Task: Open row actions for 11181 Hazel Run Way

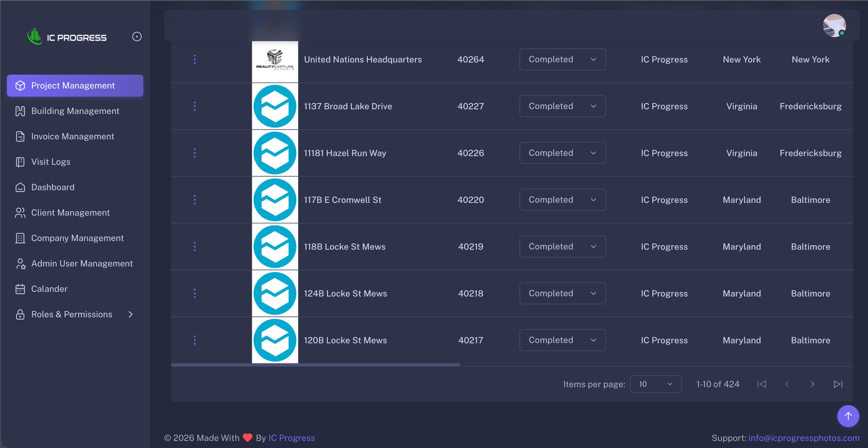Action: (x=195, y=153)
